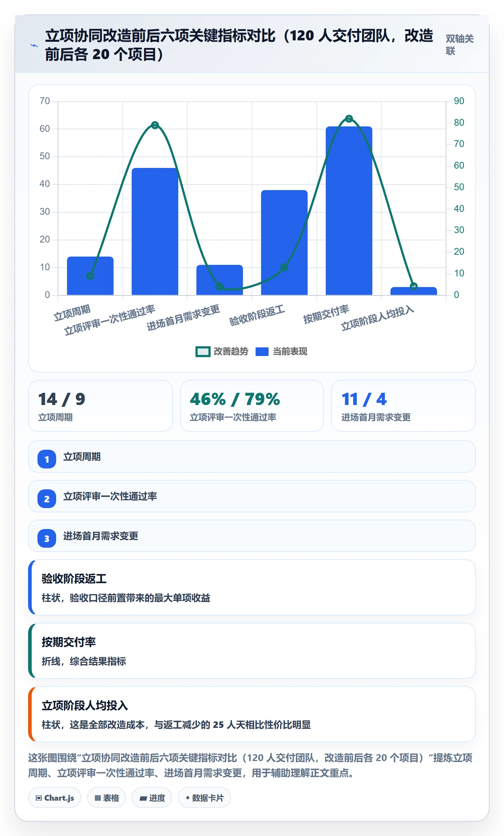Select the blue 立项周期 bar in chart
Viewport: 504px width, 836px height.
pyautogui.click(x=90, y=276)
